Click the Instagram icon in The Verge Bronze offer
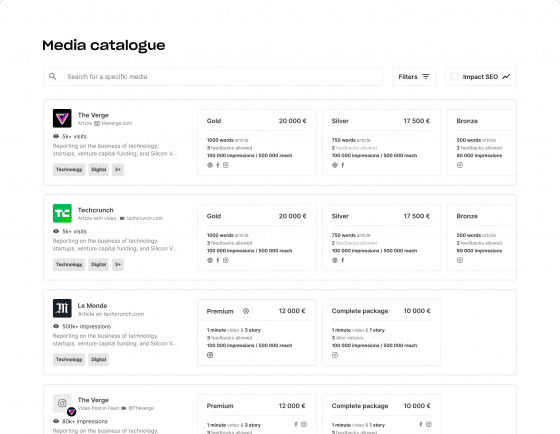Image resolution: width=560 pixels, height=434 pixels. coord(460,165)
